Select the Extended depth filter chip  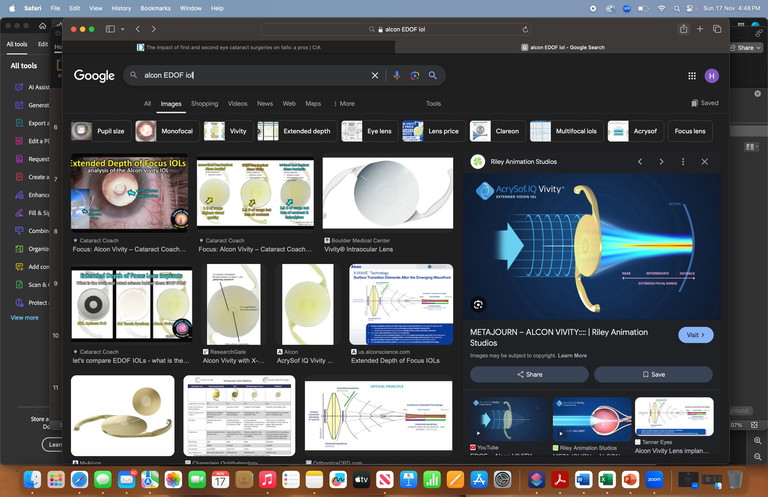tap(297, 131)
